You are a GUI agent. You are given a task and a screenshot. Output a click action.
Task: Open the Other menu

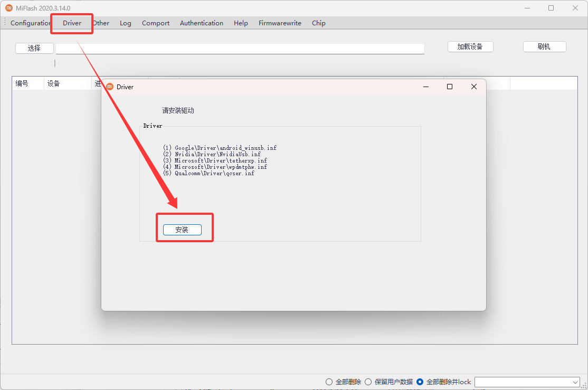tap(101, 23)
